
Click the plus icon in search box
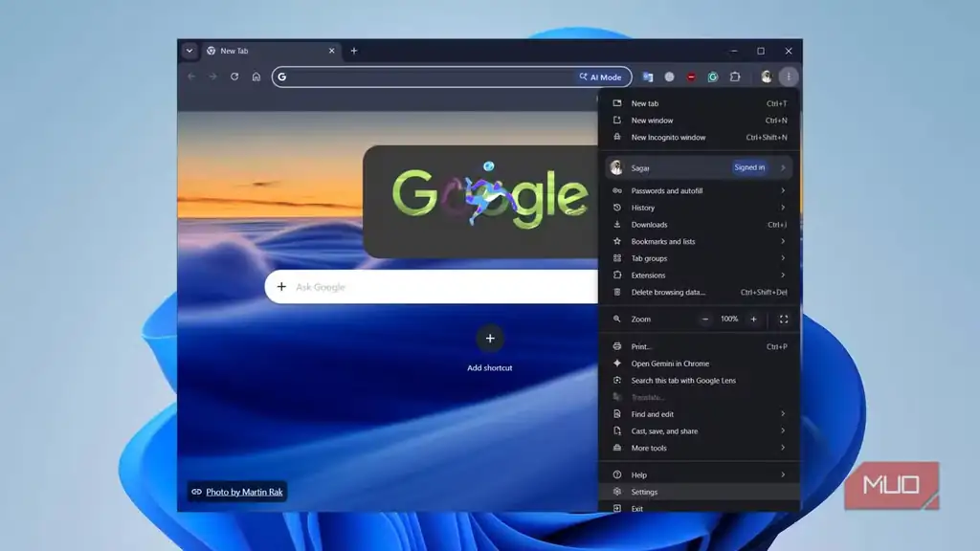(281, 287)
